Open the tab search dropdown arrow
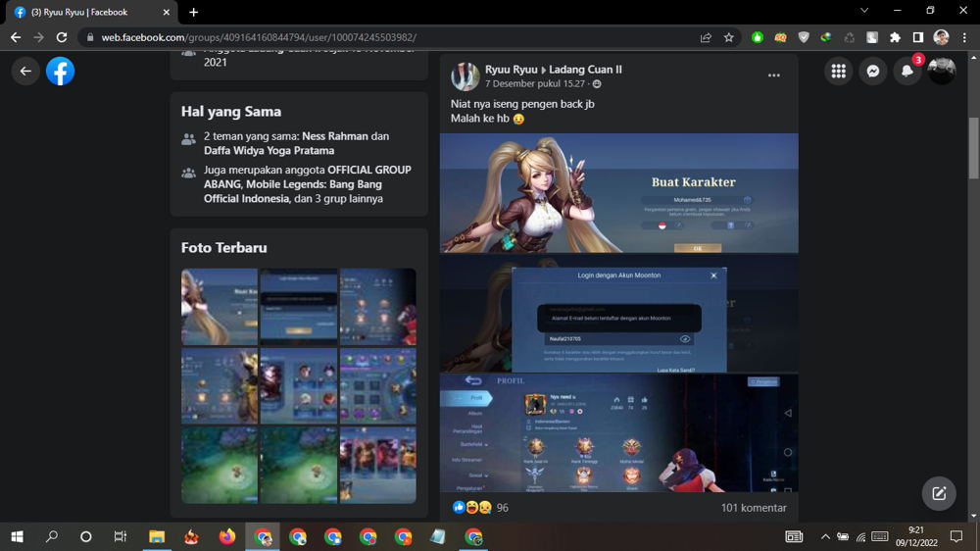The height and width of the screenshot is (551, 980). (x=863, y=11)
